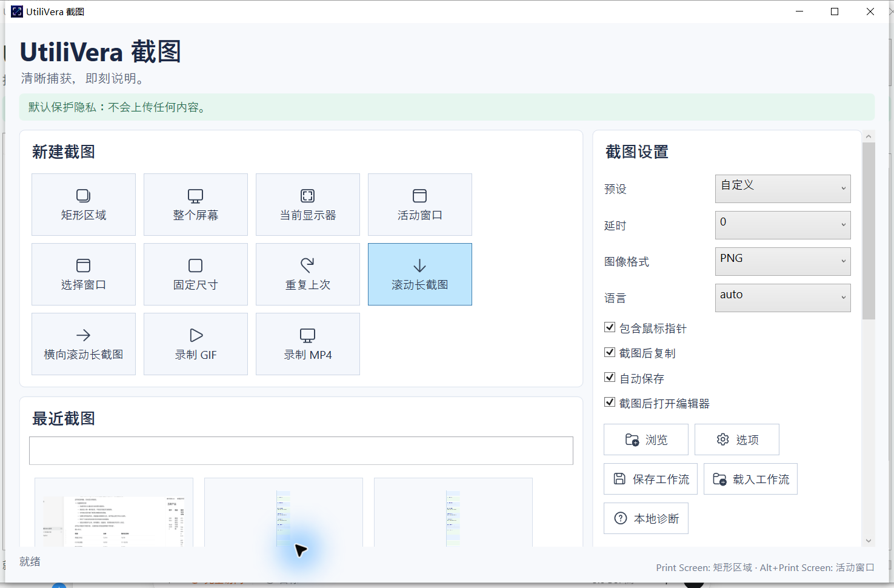Click the UtiliVera app icon in title bar

click(17, 12)
